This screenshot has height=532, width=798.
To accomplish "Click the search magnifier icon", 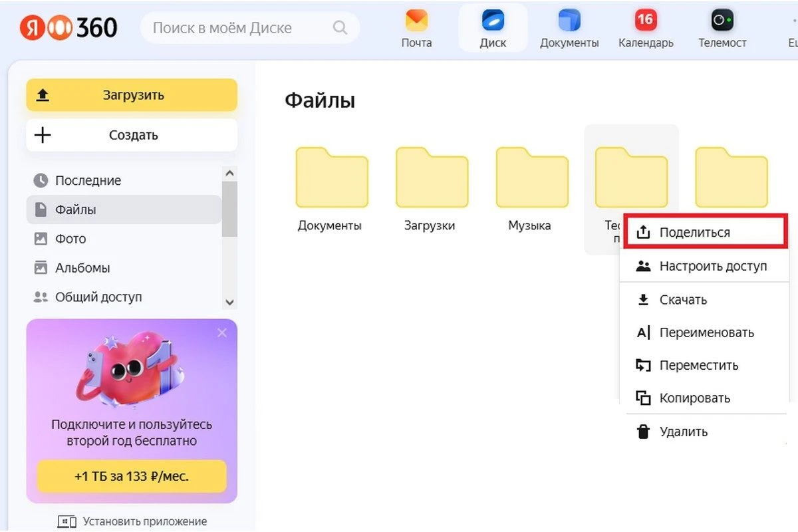I will pyautogui.click(x=340, y=28).
